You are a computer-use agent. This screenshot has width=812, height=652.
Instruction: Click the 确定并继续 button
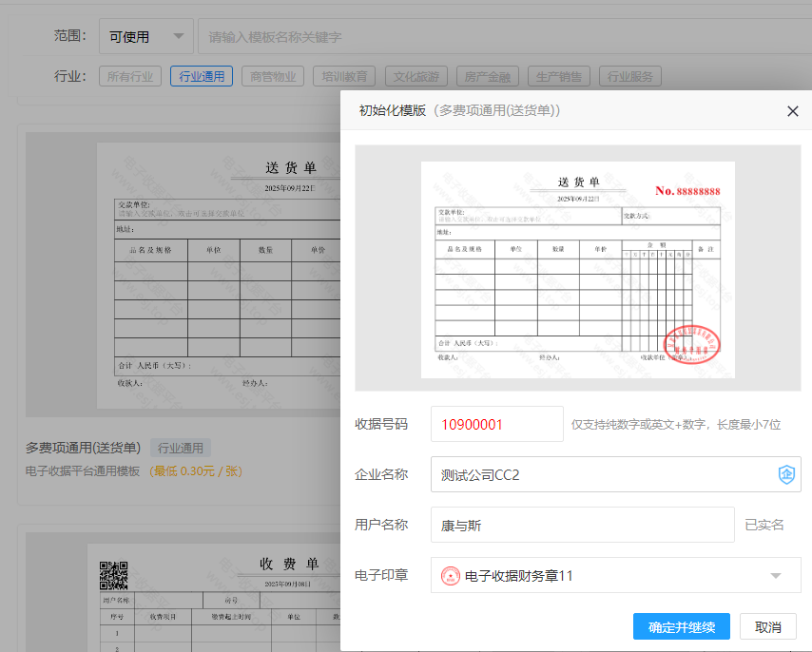682,627
